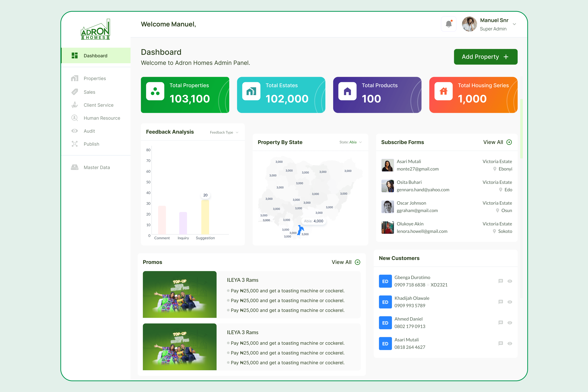The height and width of the screenshot is (392, 588).
Task: Click the green vertical page scrollbar
Action: click(521, 129)
